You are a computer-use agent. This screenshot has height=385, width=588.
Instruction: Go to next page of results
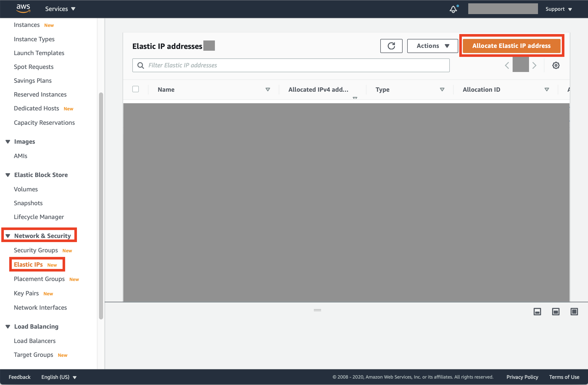coord(534,65)
